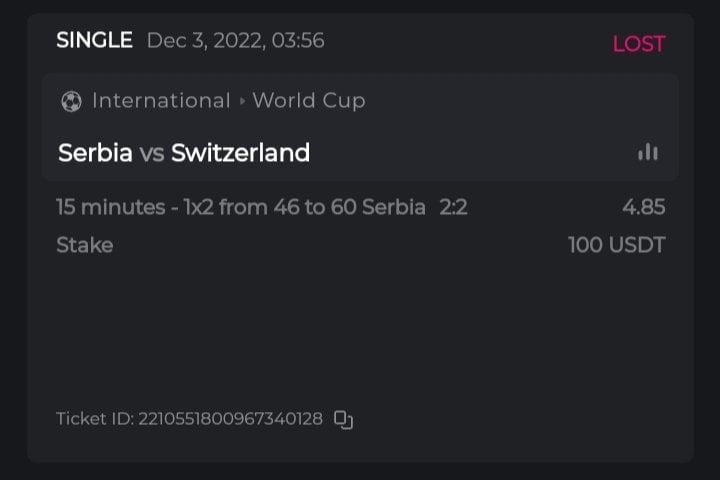Click the 4.85 odds value

pyautogui.click(x=643, y=208)
